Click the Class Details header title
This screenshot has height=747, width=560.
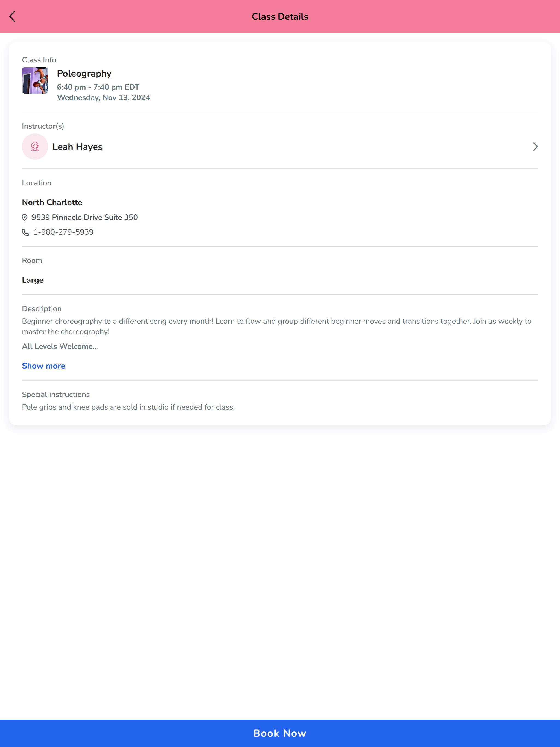coord(280,17)
